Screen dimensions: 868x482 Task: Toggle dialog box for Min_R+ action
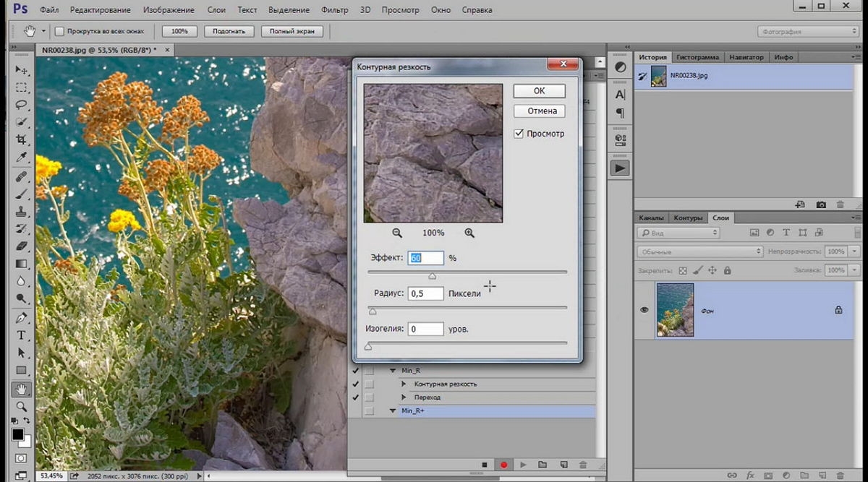click(369, 410)
